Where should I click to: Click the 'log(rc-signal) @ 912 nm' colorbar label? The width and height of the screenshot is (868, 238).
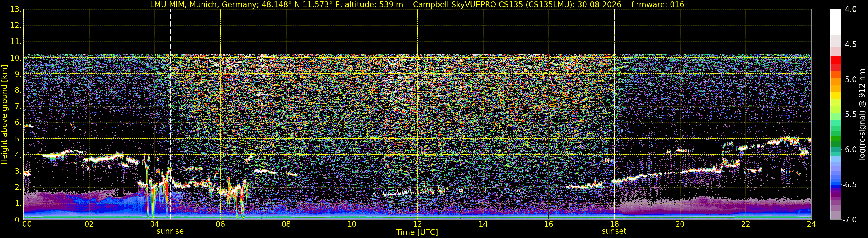pos(862,114)
